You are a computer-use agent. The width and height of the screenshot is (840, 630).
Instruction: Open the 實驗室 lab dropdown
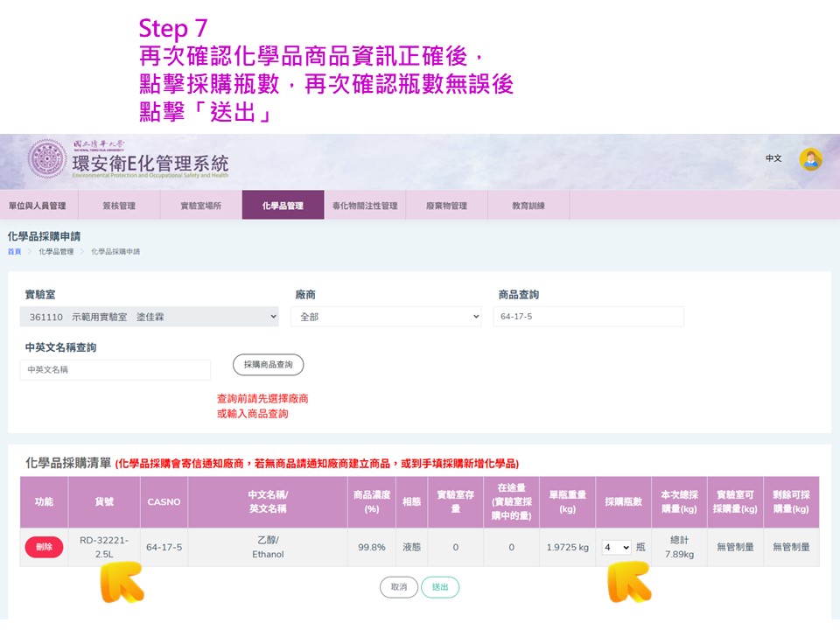[150, 317]
